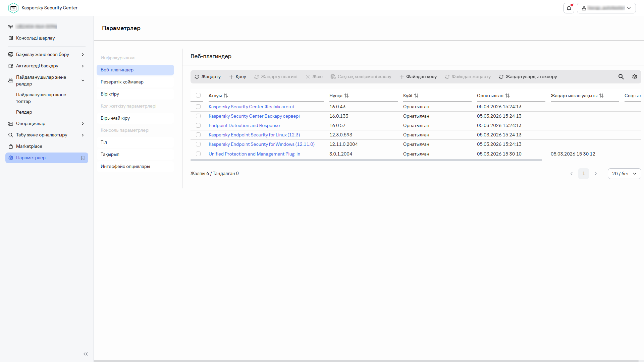This screenshot has height=362, width=644.
Task: Open table column settings gear icon
Action: click(x=635, y=77)
